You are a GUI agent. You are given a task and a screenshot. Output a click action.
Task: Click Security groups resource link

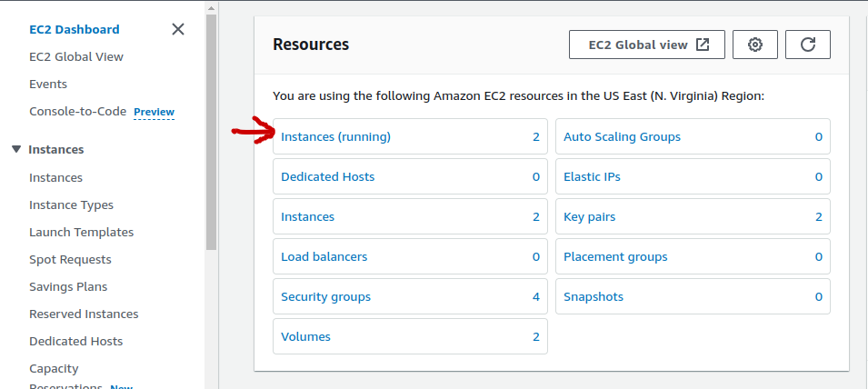coord(326,296)
